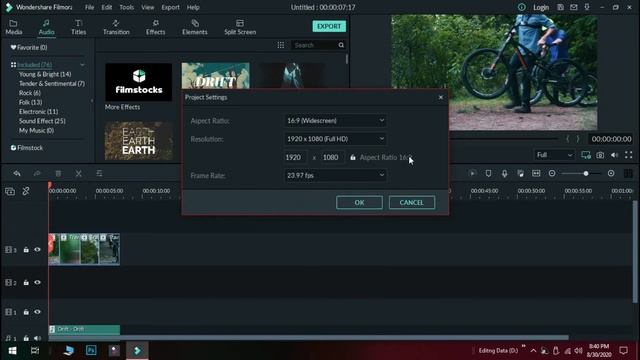Open the Edit menu
Image resolution: width=640 pixels, height=360 pixels.
tap(107, 7)
